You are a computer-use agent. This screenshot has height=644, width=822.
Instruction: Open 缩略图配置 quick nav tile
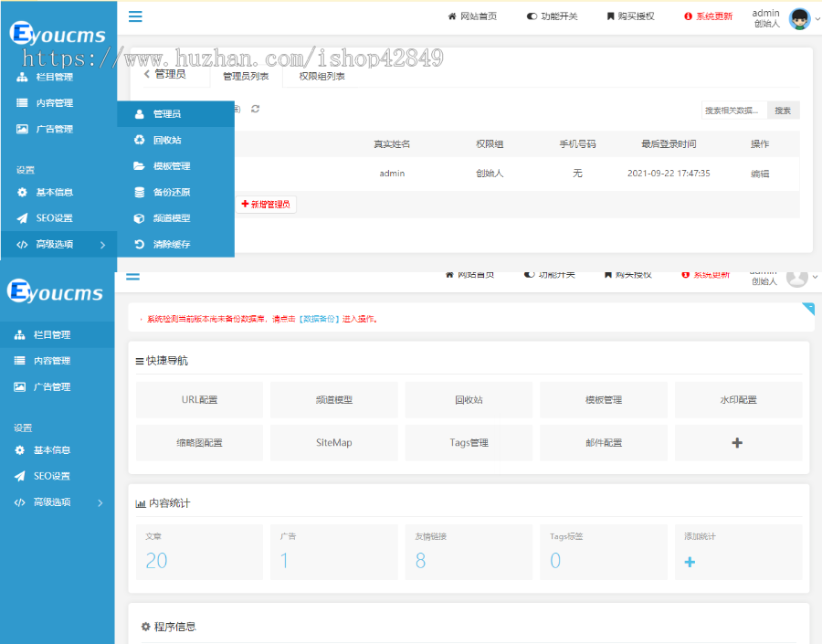point(199,443)
